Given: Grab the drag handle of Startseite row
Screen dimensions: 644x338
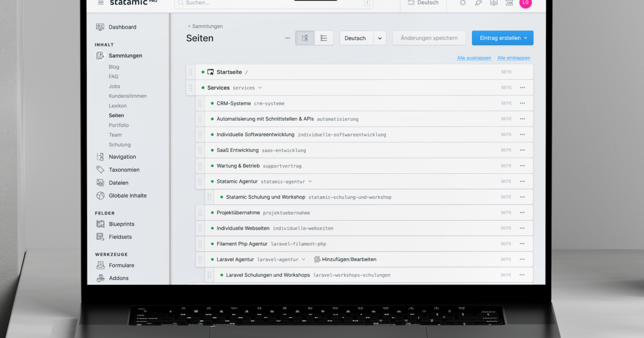Looking at the screenshot, I should (191, 72).
